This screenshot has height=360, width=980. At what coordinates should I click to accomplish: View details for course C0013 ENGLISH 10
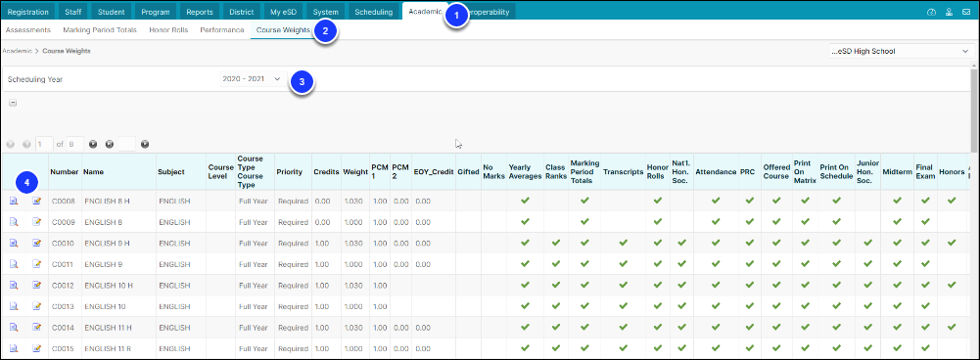pyautogui.click(x=14, y=306)
